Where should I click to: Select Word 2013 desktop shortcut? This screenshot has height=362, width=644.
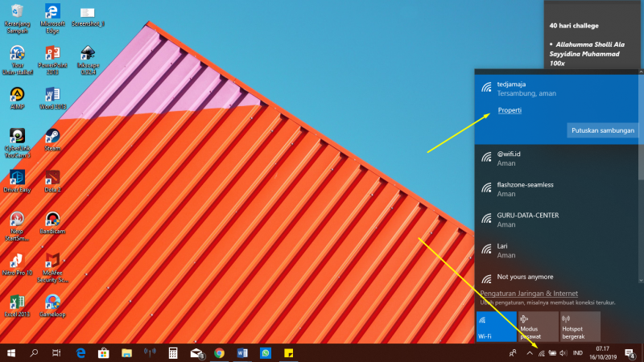pos(52,98)
